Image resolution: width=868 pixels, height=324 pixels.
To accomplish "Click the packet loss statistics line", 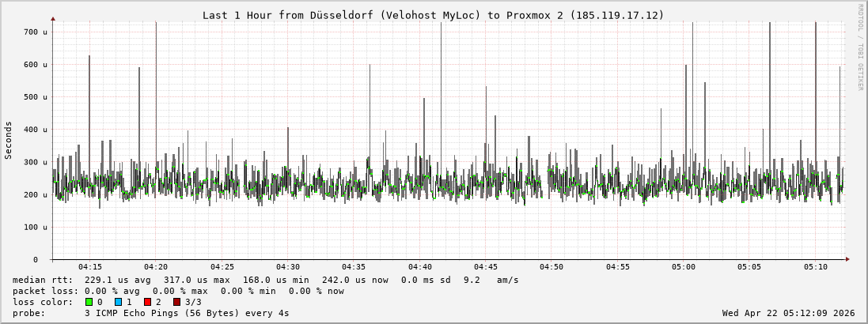I will coord(178,291).
